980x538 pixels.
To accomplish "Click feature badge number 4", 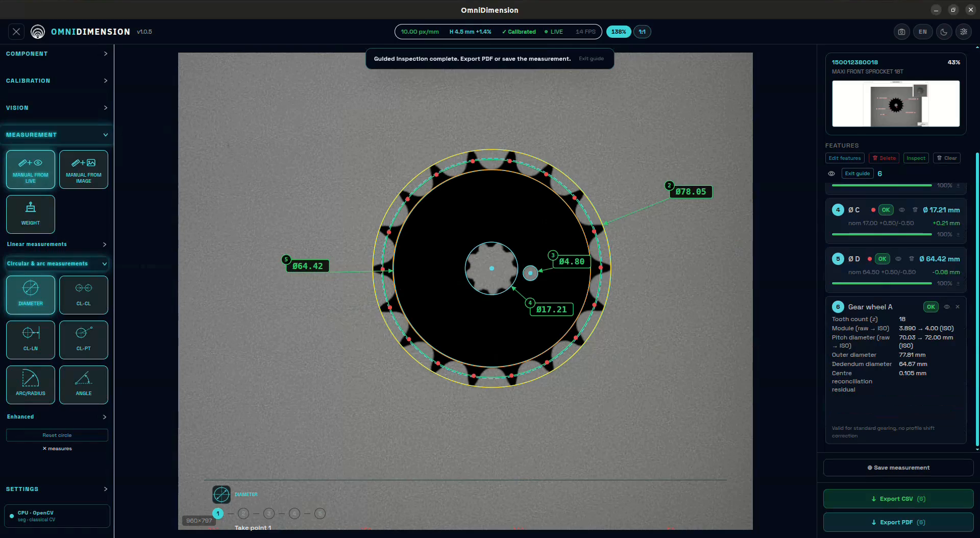I will (x=838, y=210).
